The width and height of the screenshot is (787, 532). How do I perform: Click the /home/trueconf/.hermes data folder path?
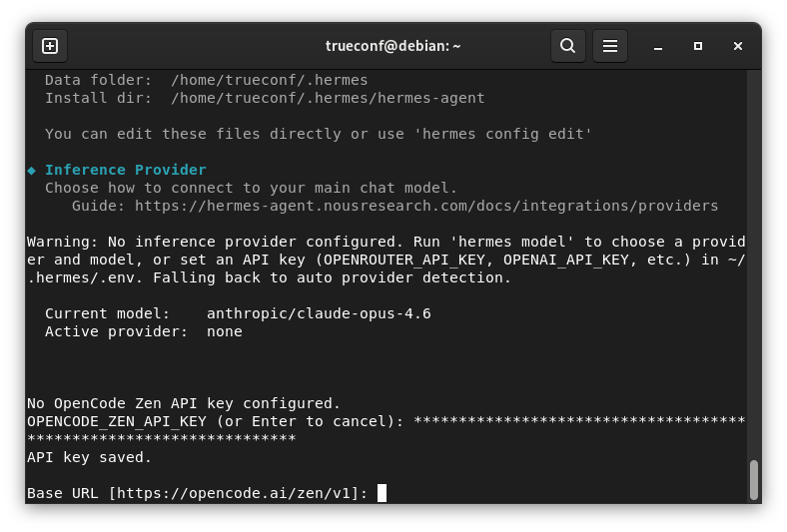coord(269,80)
